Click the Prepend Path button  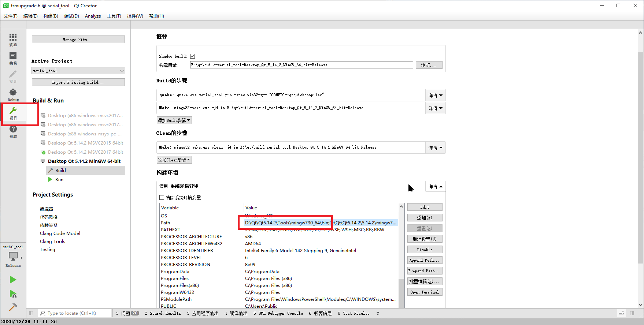tap(425, 270)
